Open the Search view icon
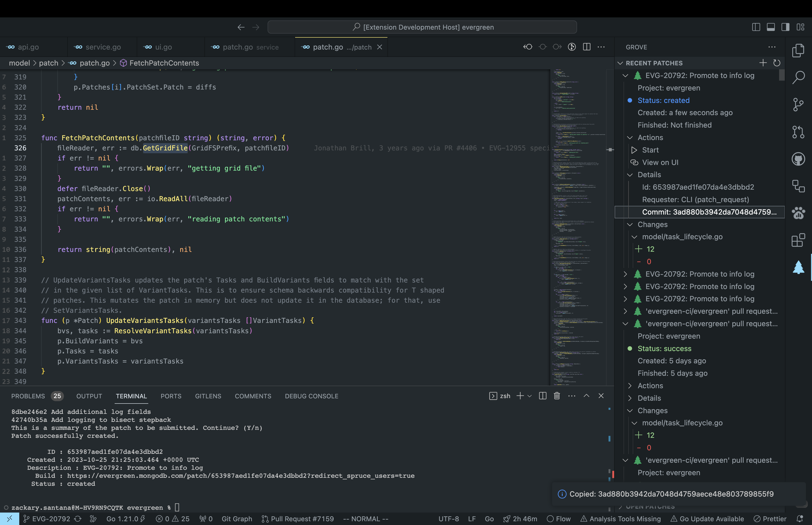 pos(798,77)
